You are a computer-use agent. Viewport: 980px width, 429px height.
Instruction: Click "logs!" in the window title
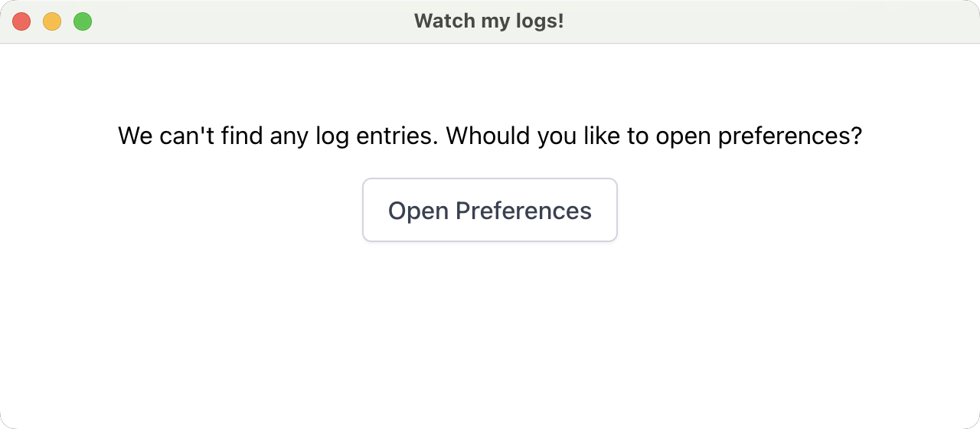(x=540, y=21)
